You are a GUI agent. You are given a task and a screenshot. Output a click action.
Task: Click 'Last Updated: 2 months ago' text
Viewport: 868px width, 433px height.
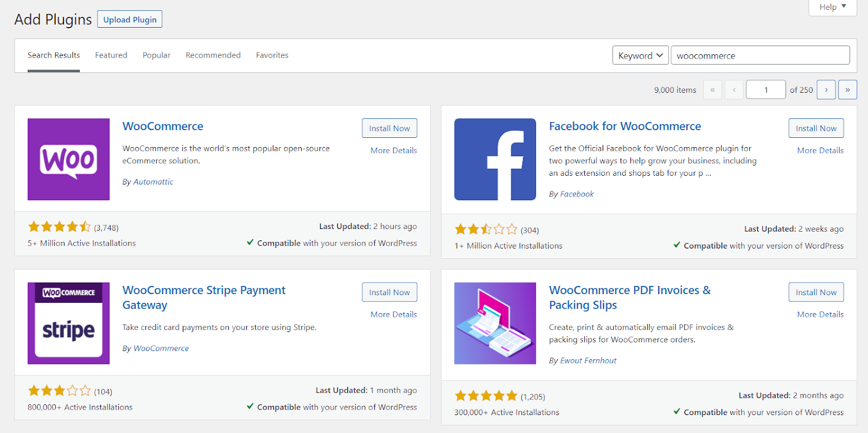click(791, 396)
